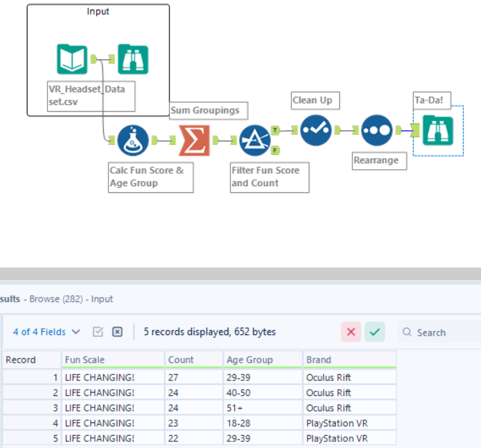
Task: Expand the 4 of 4 Fields dropdown
Action: (47, 332)
